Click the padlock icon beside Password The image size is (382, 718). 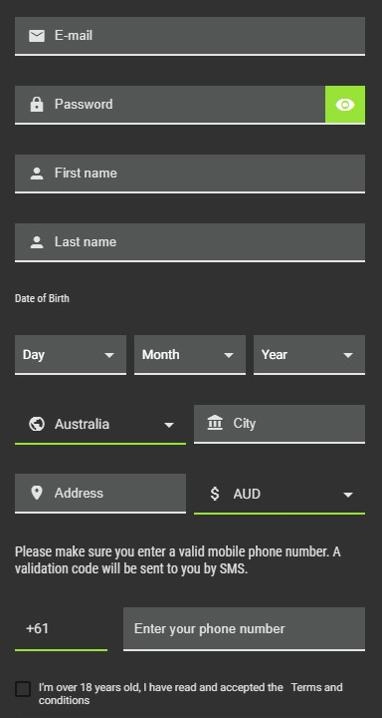(37, 104)
